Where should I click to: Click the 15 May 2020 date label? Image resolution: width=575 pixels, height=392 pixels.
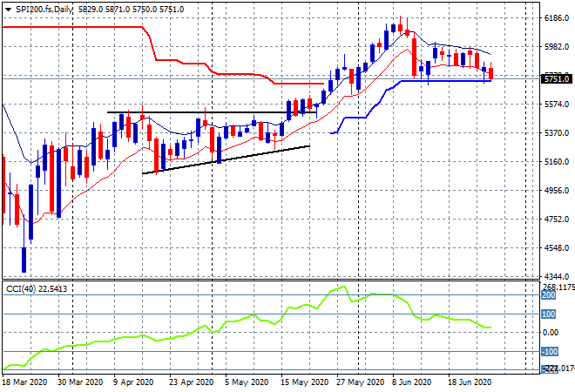pyautogui.click(x=304, y=382)
